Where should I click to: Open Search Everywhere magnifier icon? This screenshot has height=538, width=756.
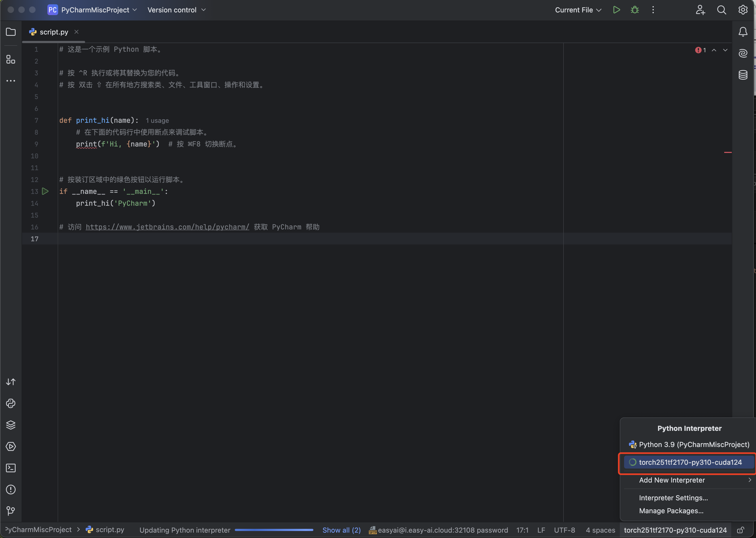coord(722,10)
